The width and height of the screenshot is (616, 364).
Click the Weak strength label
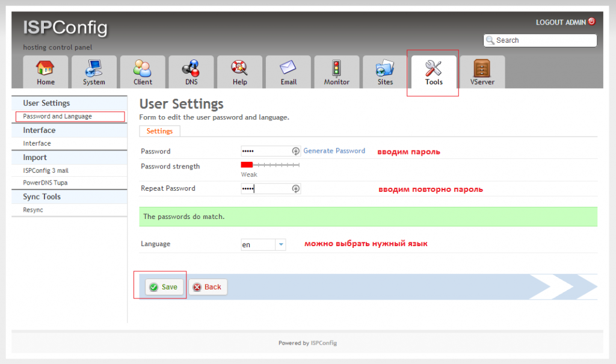(249, 174)
